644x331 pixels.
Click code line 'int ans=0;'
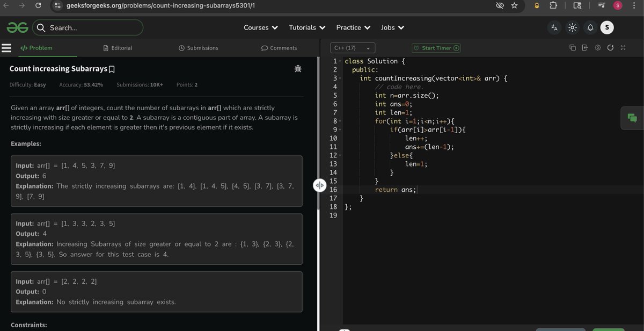[394, 104]
